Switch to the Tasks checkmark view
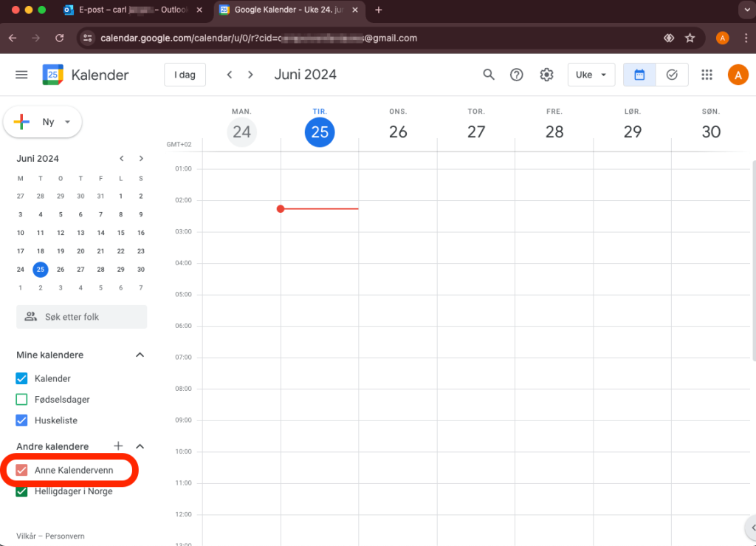The width and height of the screenshot is (756, 546). coord(672,75)
